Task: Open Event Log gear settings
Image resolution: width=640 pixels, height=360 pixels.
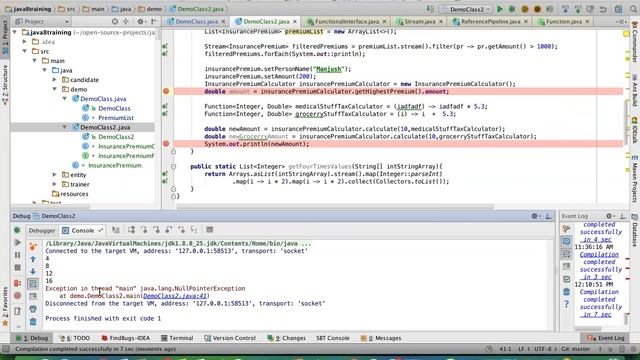Action: [x=609, y=216]
